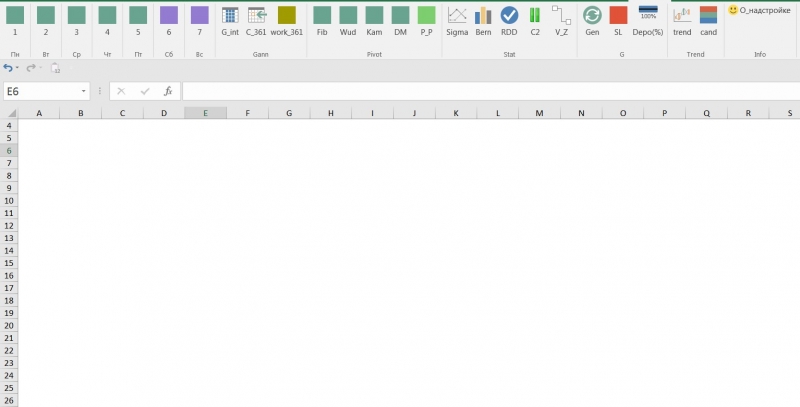Open the Bern bar chart tool

[x=483, y=21]
